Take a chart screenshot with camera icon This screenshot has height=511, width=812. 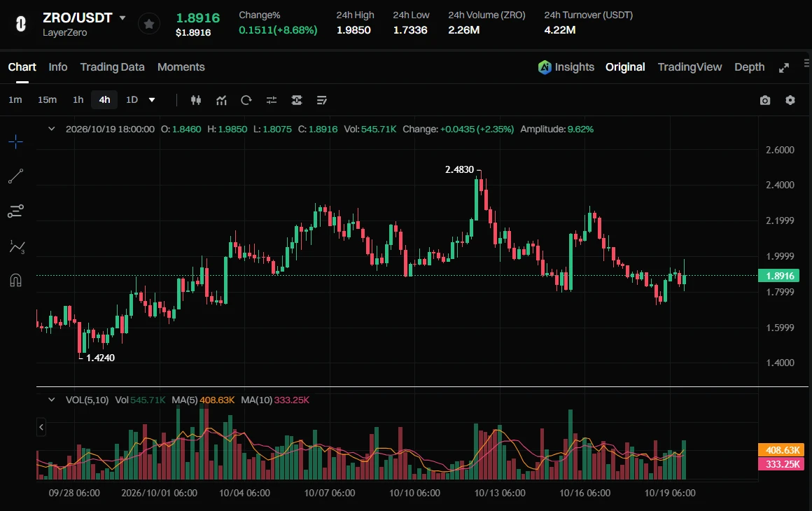click(765, 100)
